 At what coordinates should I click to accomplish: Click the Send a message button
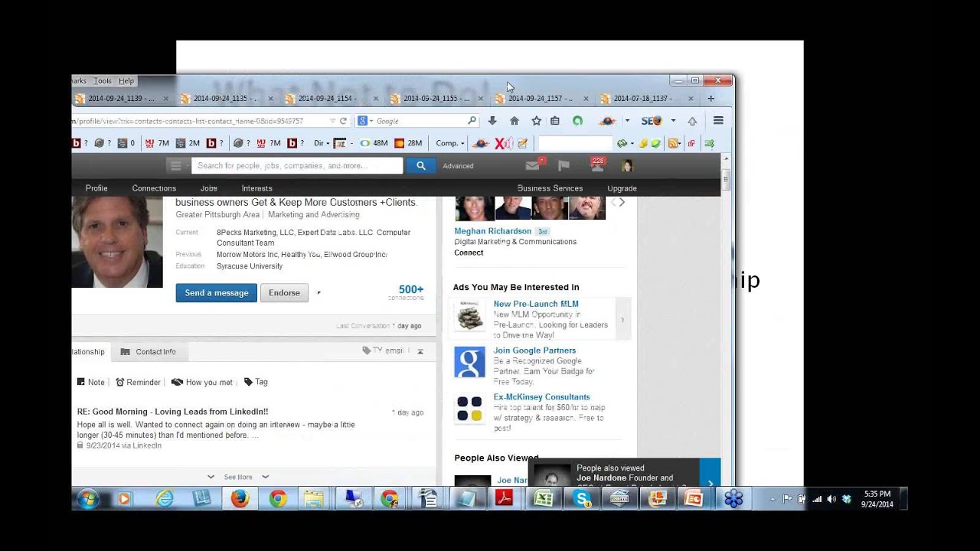pos(217,292)
